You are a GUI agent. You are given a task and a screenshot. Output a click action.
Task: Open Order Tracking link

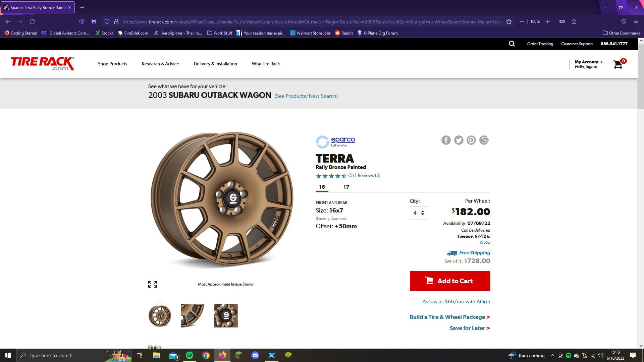540,44
